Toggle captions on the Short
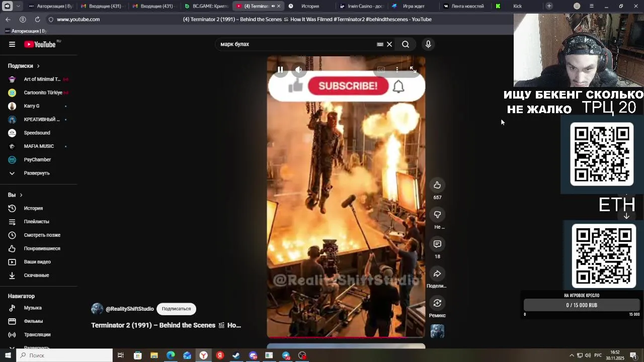 click(381, 70)
